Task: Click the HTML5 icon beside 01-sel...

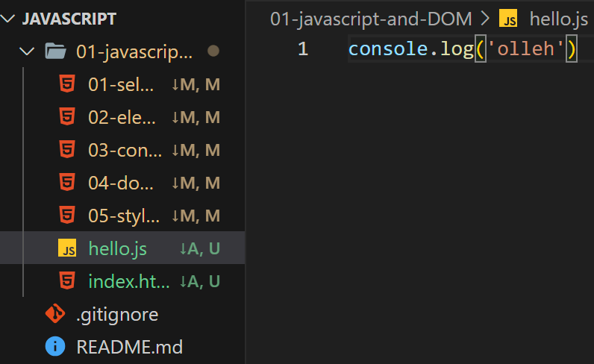Action: (x=67, y=84)
